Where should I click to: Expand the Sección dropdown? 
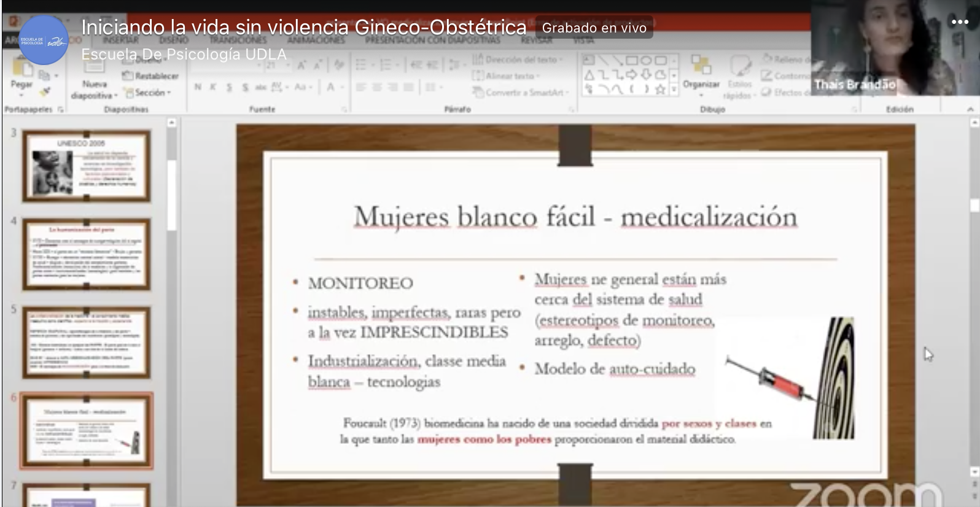(x=149, y=93)
